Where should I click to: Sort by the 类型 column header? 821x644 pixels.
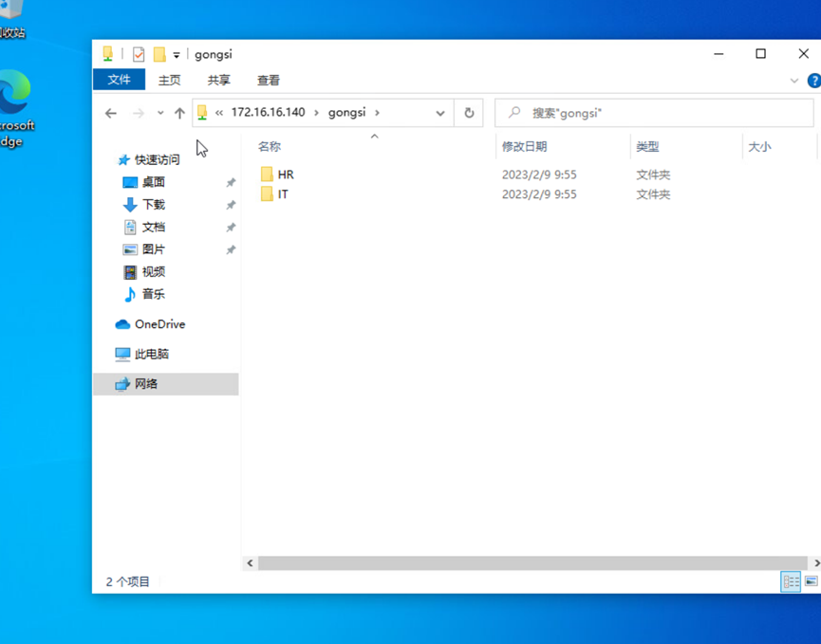647,146
